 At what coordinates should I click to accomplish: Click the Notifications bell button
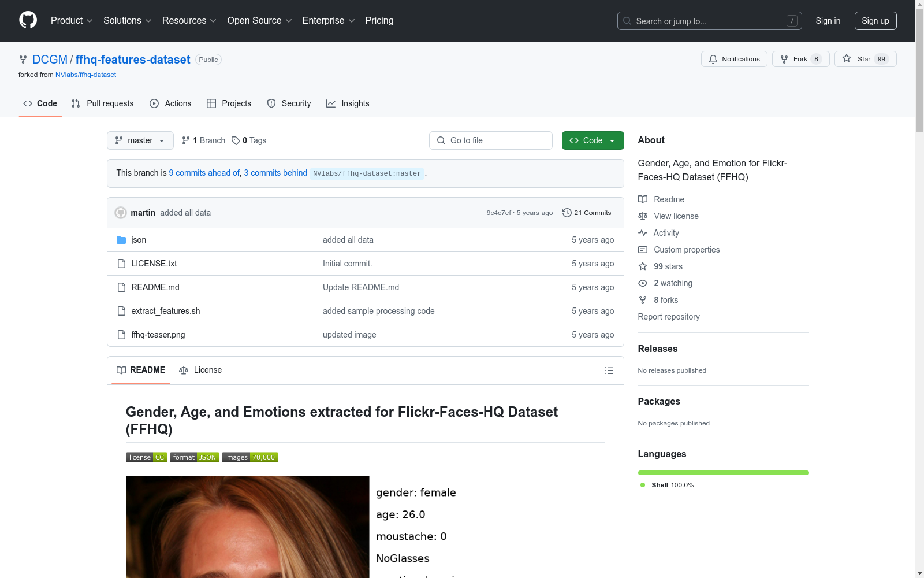[734, 59]
